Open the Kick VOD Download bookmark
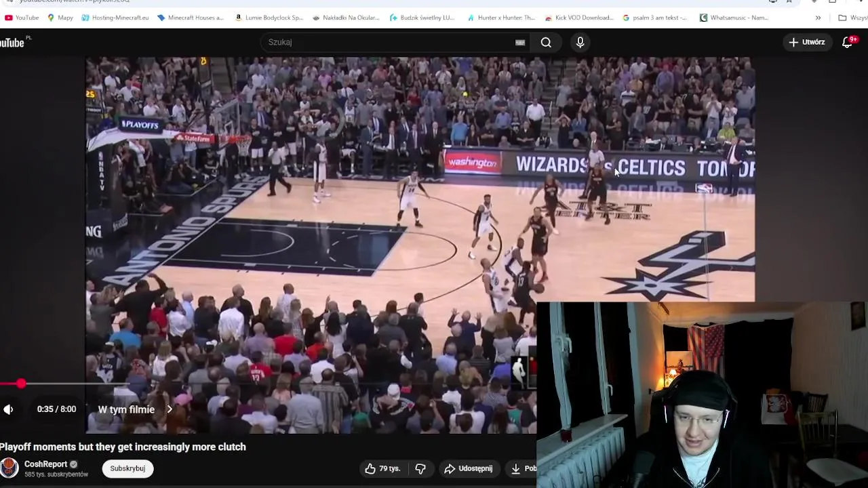 click(x=578, y=18)
